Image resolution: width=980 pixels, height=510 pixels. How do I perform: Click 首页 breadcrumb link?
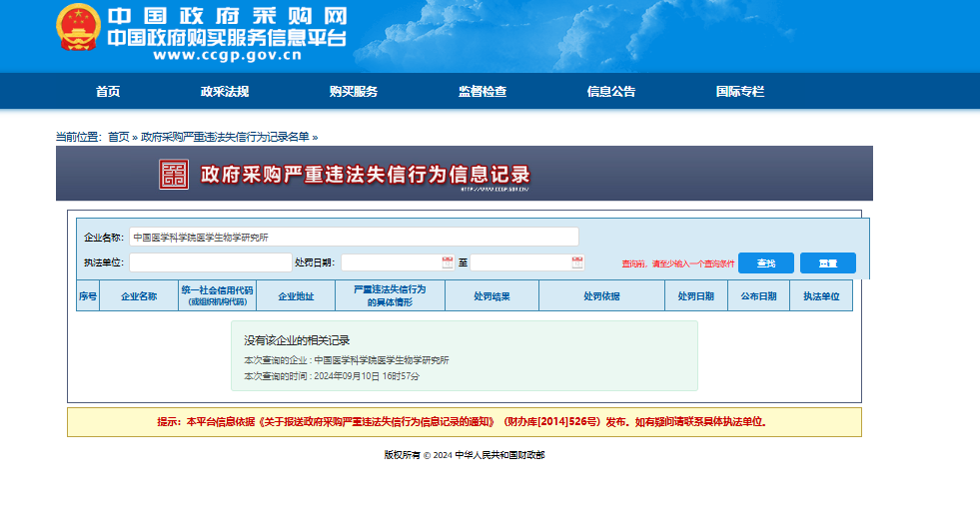tap(118, 137)
